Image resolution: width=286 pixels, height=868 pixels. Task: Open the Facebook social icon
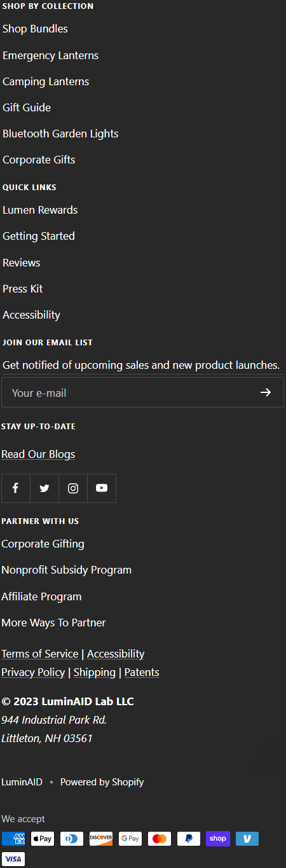[x=16, y=488]
